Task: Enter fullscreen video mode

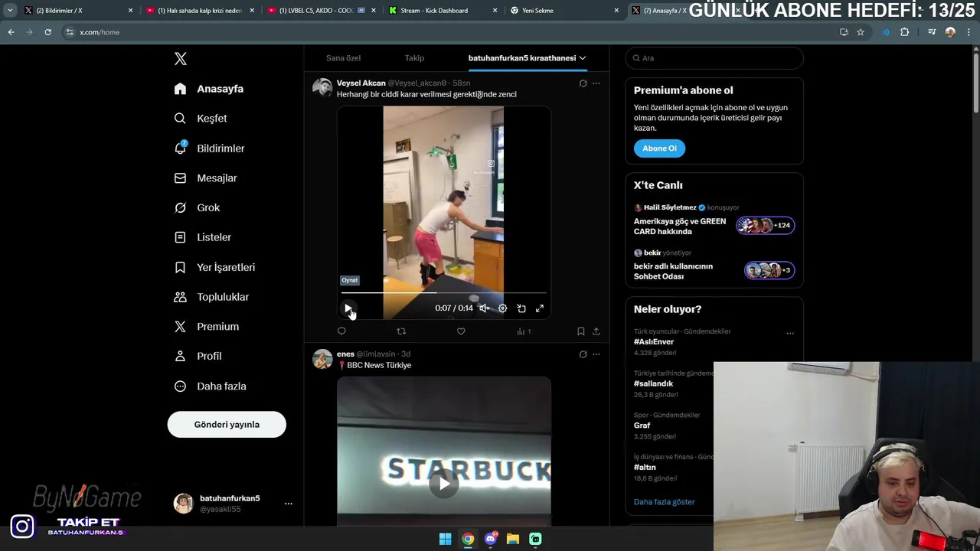Action: (540, 308)
